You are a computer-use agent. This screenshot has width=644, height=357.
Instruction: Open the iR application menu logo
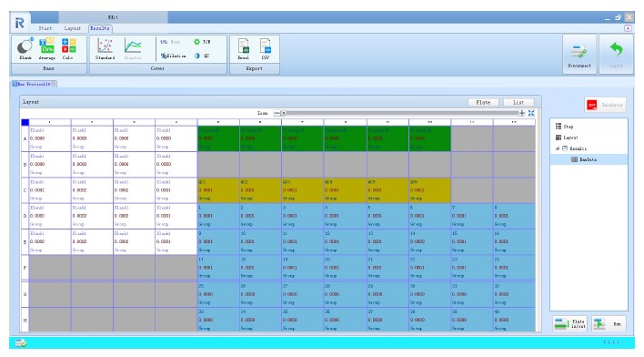(x=20, y=23)
